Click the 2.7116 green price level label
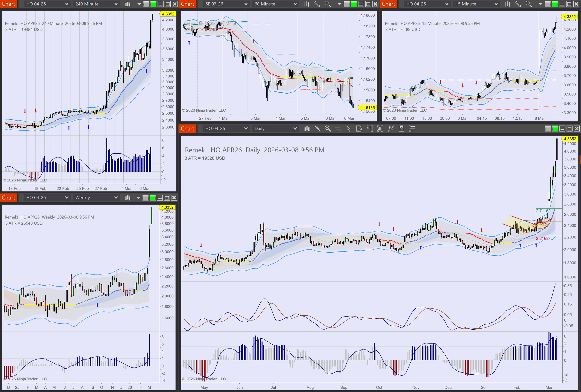Image resolution: width=581 pixels, height=392 pixels. (x=542, y=211)
